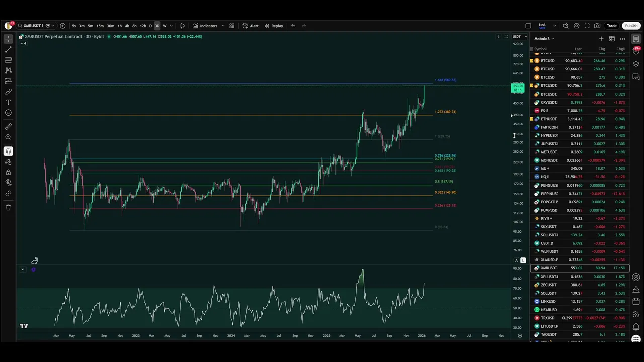Open the Indicators dialog
The height and width of the screenshot is (362, 644).
(205, 26)
